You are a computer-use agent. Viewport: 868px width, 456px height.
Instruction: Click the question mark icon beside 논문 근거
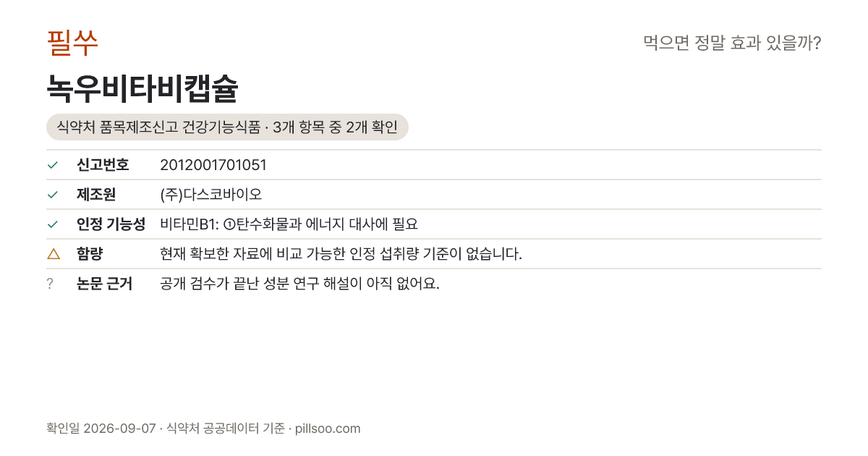(x=50, y=284)
